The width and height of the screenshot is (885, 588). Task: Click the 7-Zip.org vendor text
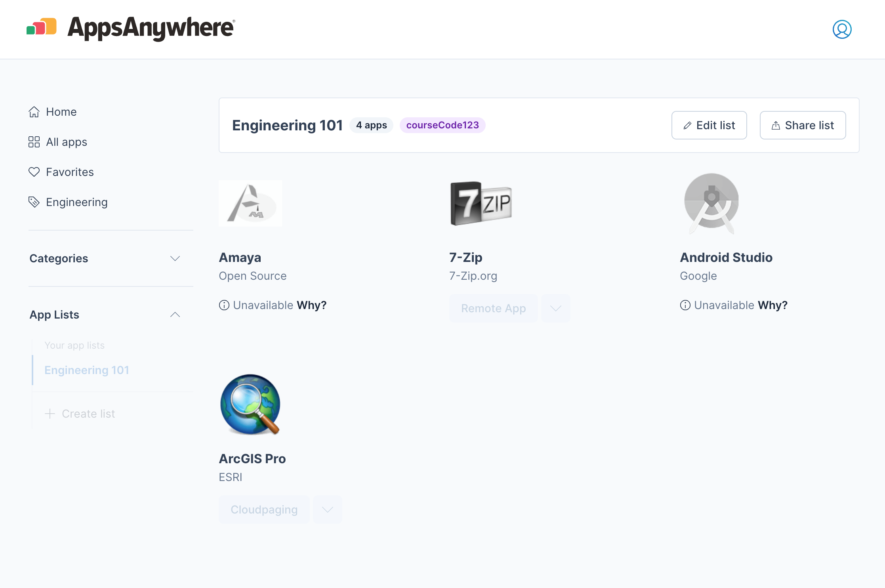(473, 276)
